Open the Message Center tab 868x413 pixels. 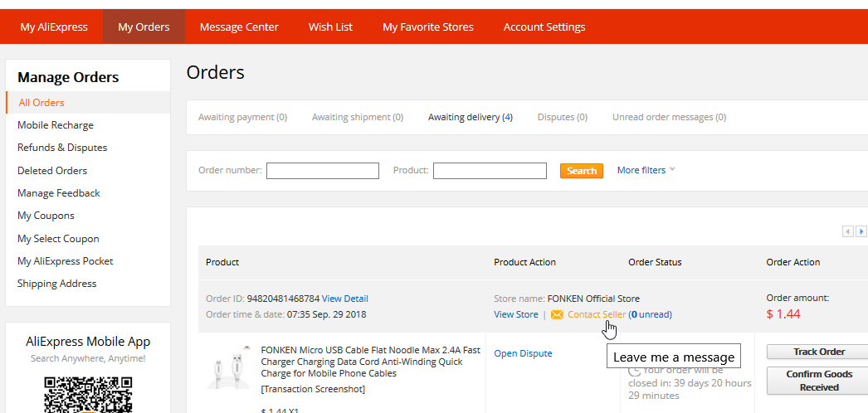pos(239,27)
